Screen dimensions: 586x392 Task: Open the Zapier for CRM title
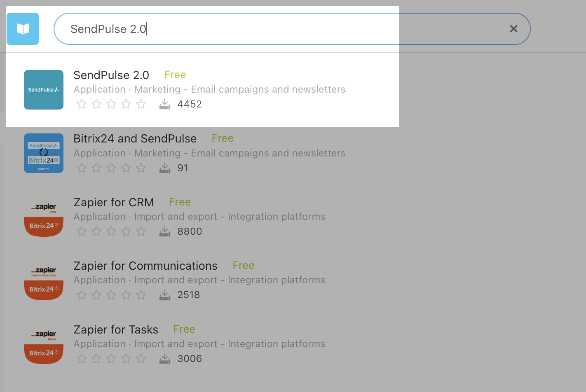(114, 202)
